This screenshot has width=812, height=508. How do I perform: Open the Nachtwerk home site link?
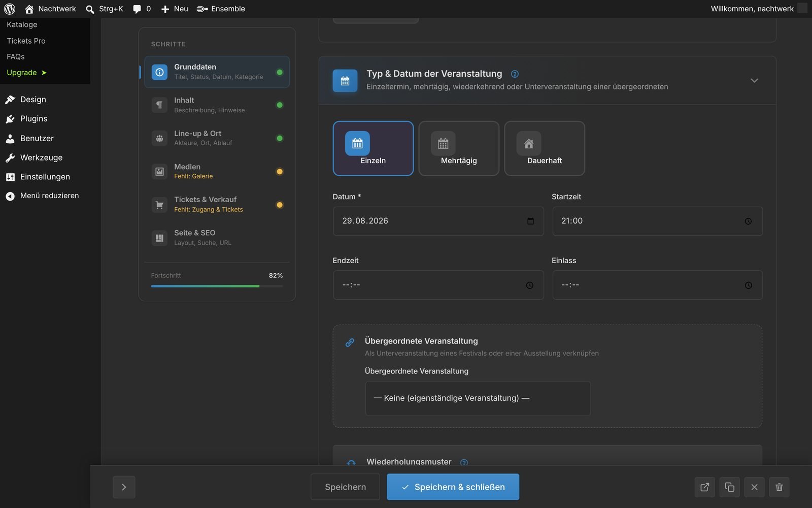point(50,9)
